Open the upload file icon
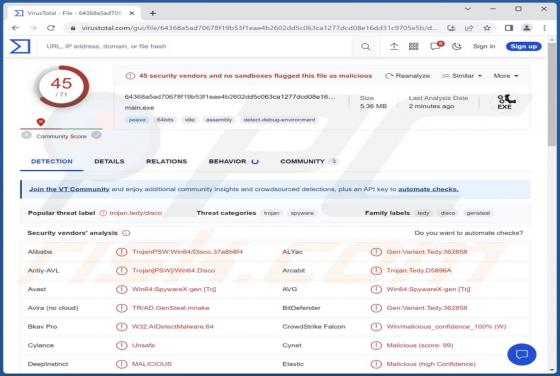The height and width of the screenshot is (376, 560). (394, 46)
